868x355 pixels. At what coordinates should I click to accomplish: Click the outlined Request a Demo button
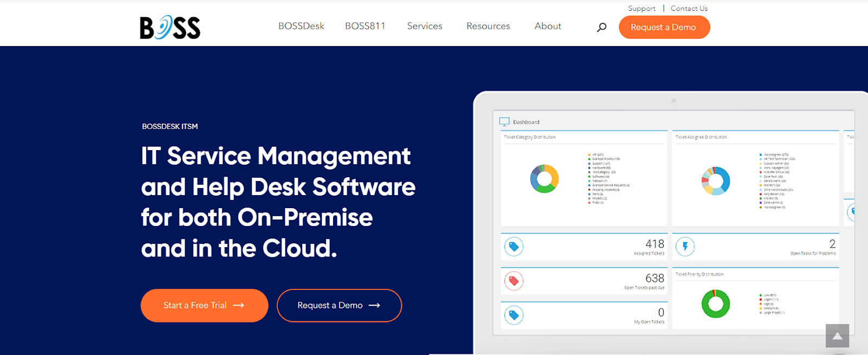[x=339, y=306]
